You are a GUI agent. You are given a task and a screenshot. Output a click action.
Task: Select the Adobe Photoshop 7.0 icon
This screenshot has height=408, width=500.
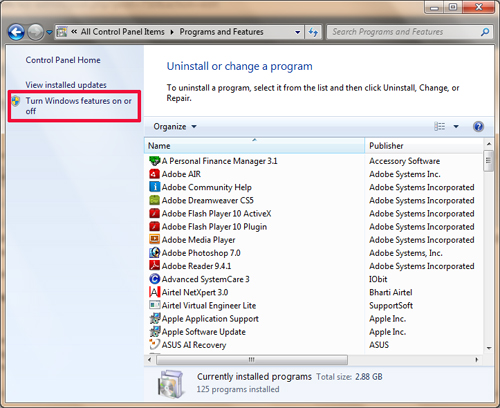pos(154,253)
